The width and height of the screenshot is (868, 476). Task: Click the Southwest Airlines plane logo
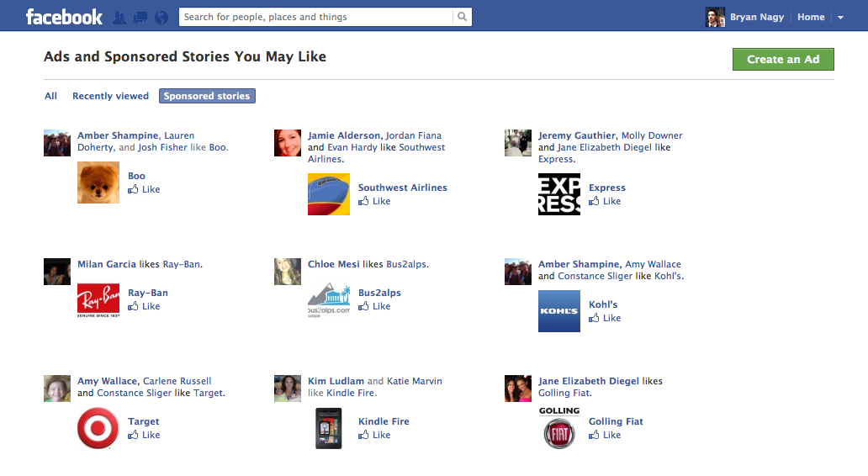click(x=328, y=194)
